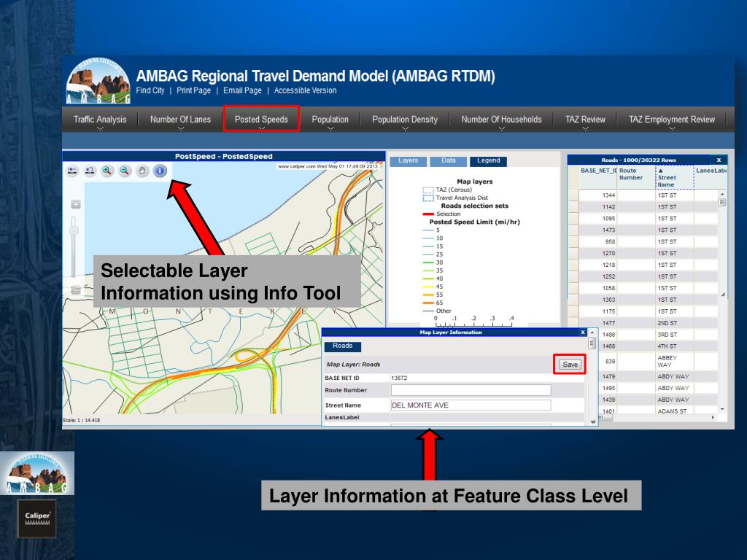
Task: Click the Route Number input field
Action: click(x=471, y=390)
